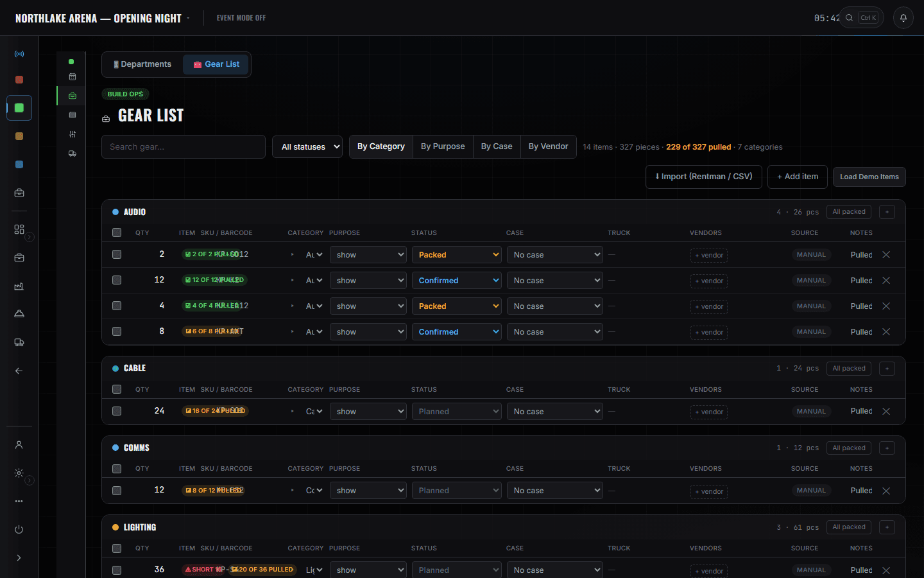Click All packed in the AUDIO header
The height and width of the screenshot is (578, 924).
tap(849, 212)
